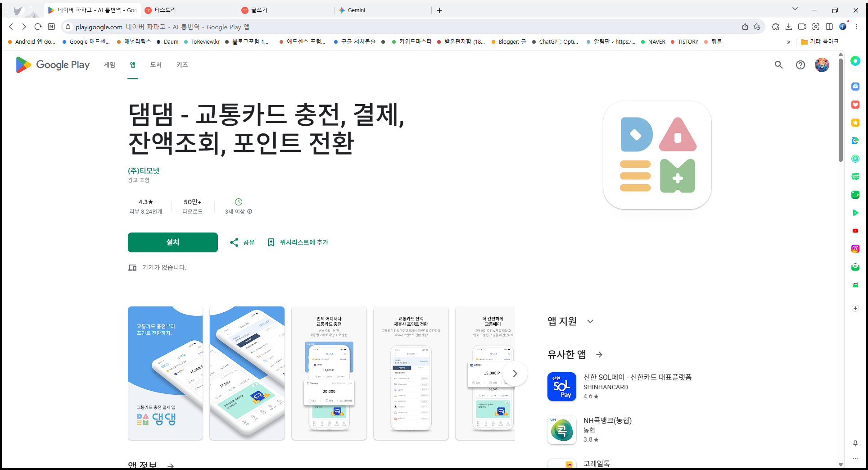The image size is (868, 470).
Task: Open the 기타 북마크 folder
Action: [x=820, y=41]
